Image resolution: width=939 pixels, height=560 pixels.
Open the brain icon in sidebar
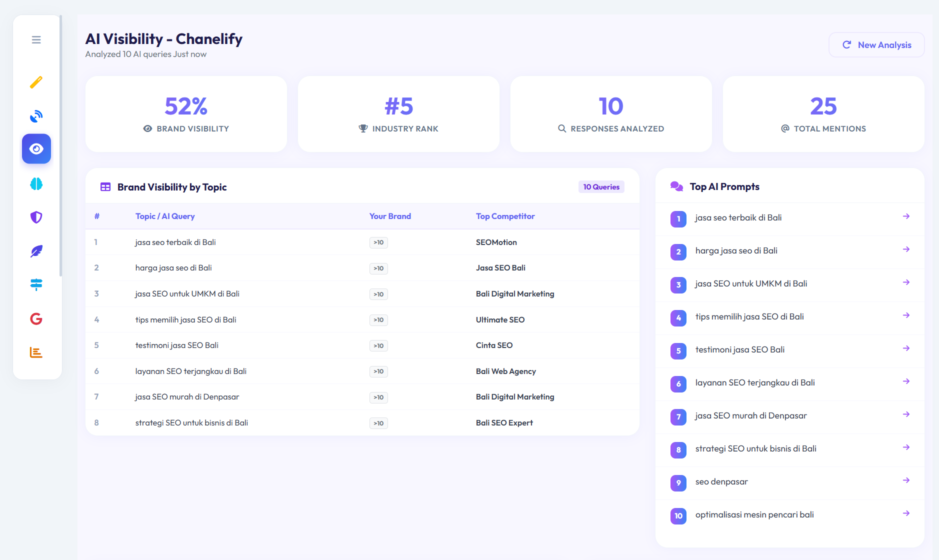pos(36,183)
